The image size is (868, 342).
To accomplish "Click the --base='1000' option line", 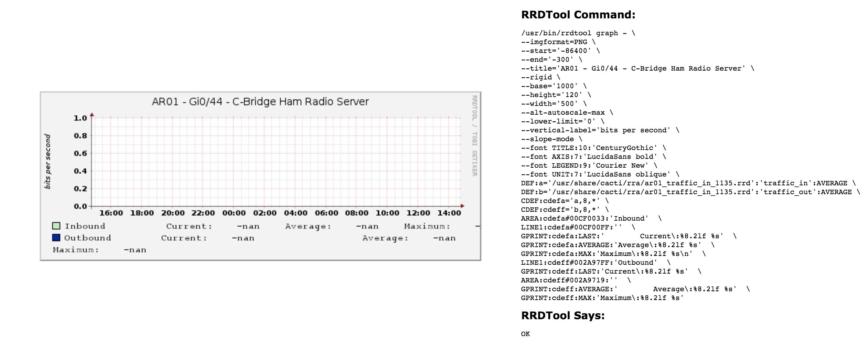I will (x=554, y=86).
